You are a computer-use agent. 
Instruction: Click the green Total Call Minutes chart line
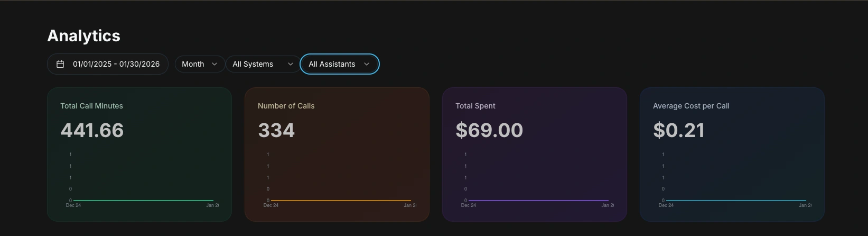pos(143,201)
